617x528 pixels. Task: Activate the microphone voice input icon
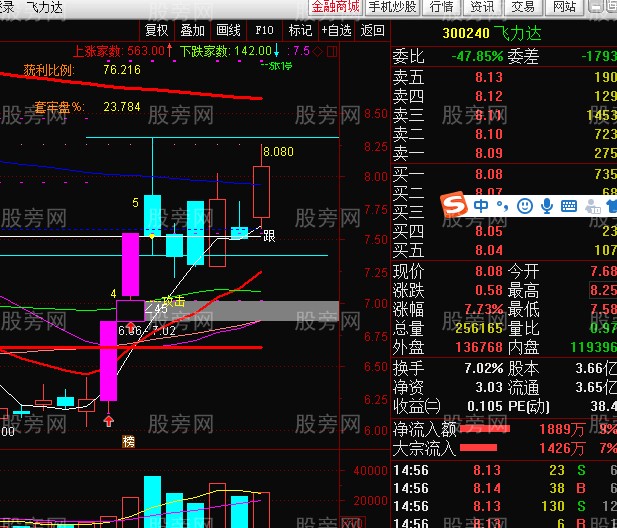[547, 205]
